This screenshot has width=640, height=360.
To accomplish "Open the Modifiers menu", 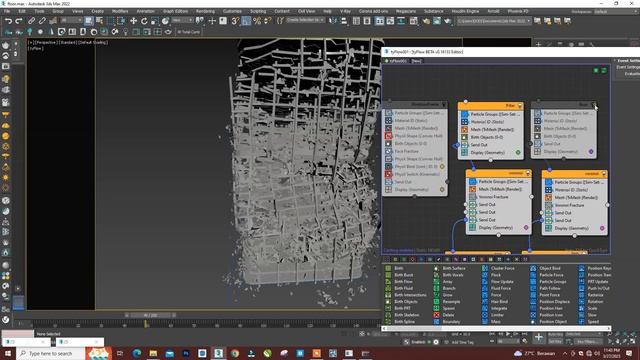I will (x=120, y=11).
